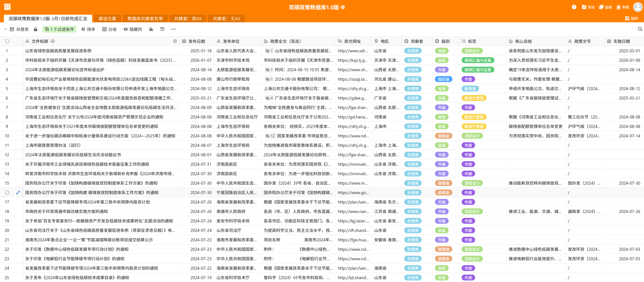Viewport: 644px width, 282px height.
Task: Open the app grid menu icon
Action: click(7, 7)
